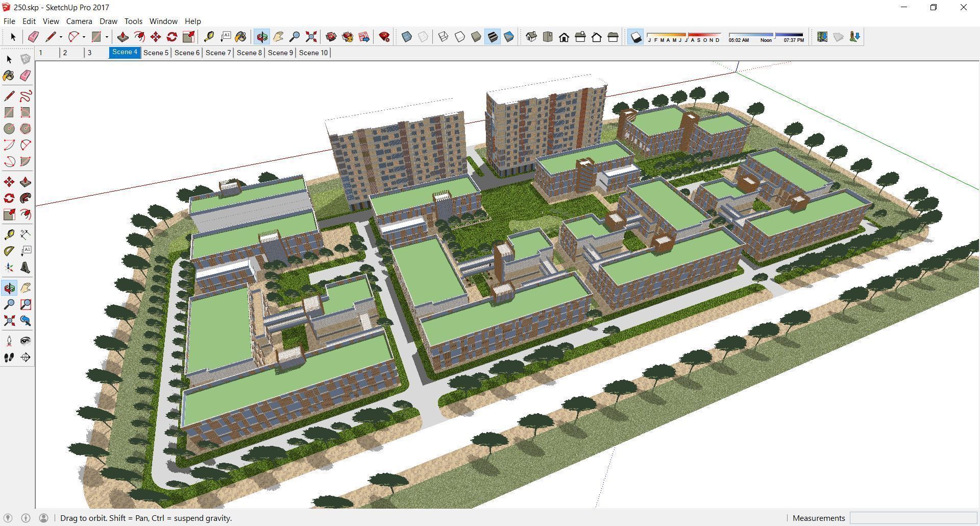Open the File menu
Viewport: 980px width, 526px height.
(9, 21)
